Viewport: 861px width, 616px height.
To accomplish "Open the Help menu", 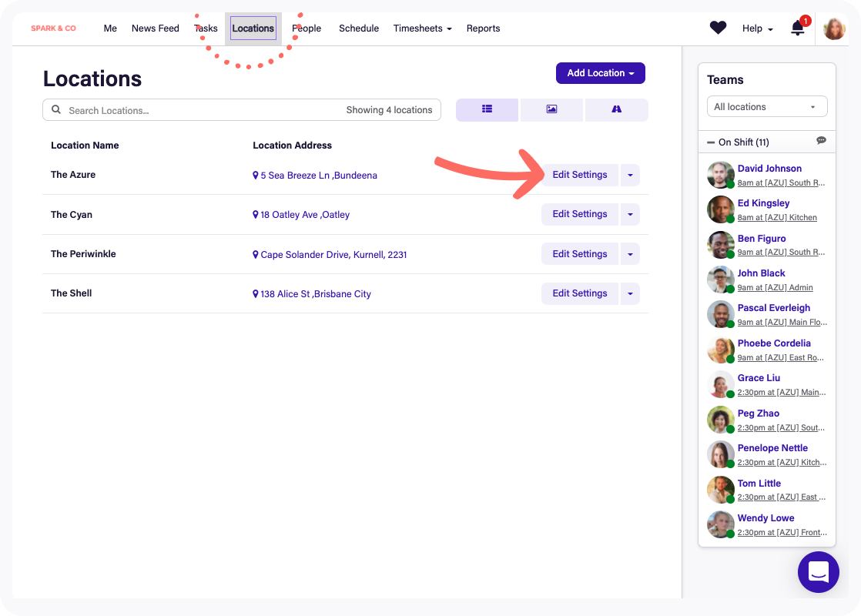I will [x=757, y=28].
